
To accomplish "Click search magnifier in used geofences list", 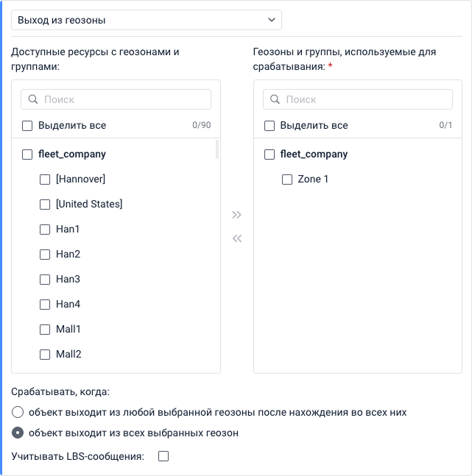I will pyautogui.click(x=274, y=99).
